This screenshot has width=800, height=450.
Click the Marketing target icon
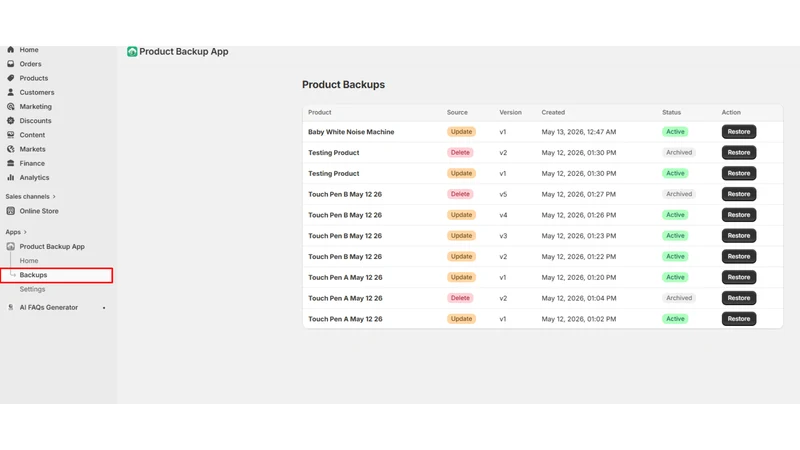tap(10, 107)
